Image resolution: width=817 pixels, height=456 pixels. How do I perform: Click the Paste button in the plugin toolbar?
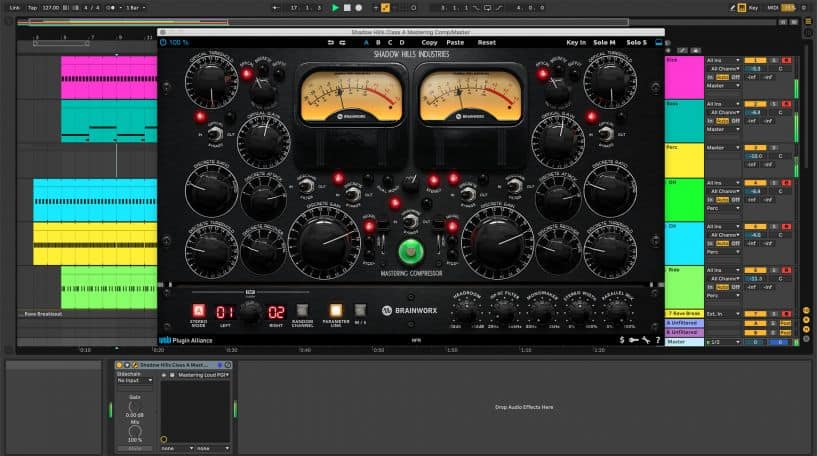(455, 43)
